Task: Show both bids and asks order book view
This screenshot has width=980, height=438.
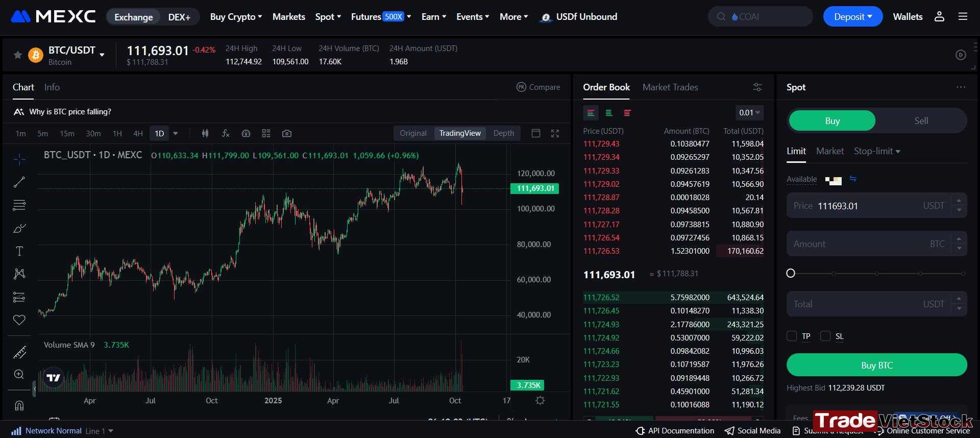Action: (591, 113)
